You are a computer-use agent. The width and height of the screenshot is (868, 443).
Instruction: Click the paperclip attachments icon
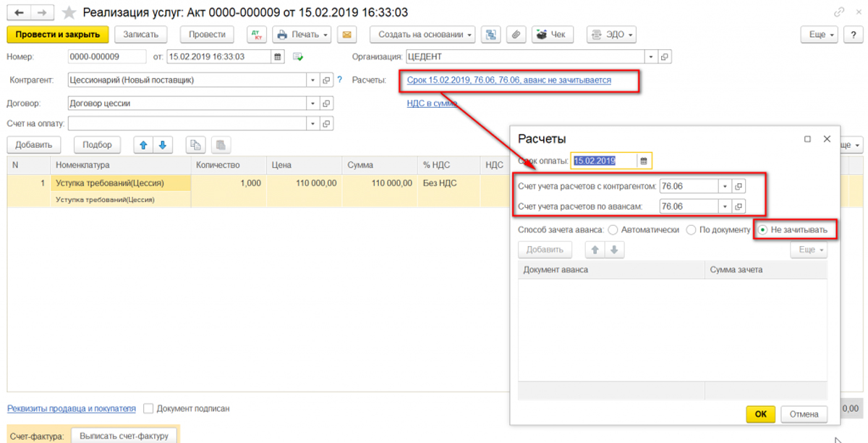click(x=516, y=34)
